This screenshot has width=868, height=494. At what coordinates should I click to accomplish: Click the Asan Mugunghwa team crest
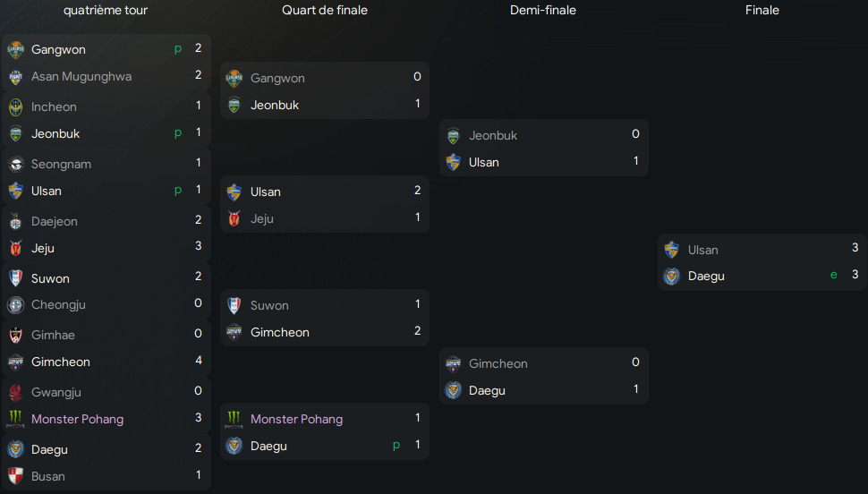[15, 77]
